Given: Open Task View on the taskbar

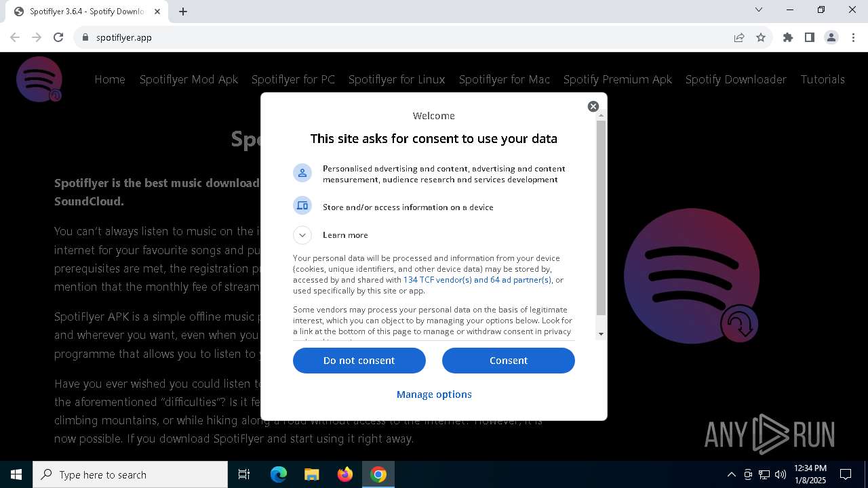Looking at the screenshot, I should pyautogui.click(x=244, y=474).
